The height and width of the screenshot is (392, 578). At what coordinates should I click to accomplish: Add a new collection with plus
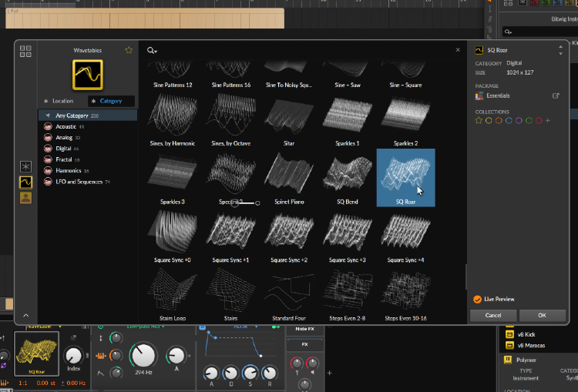tap(548, 120)
